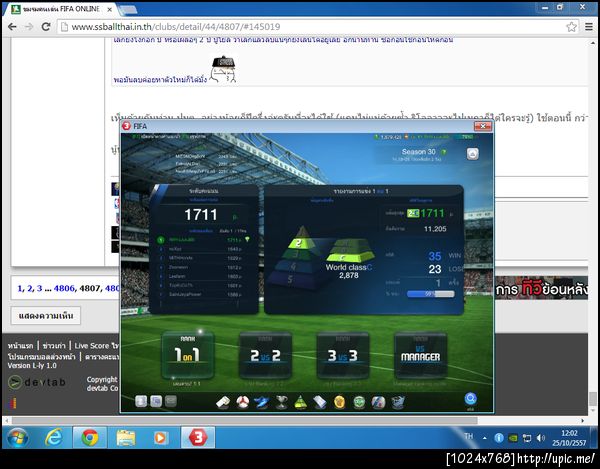Click the silver ticket card icon

[320, 402]
